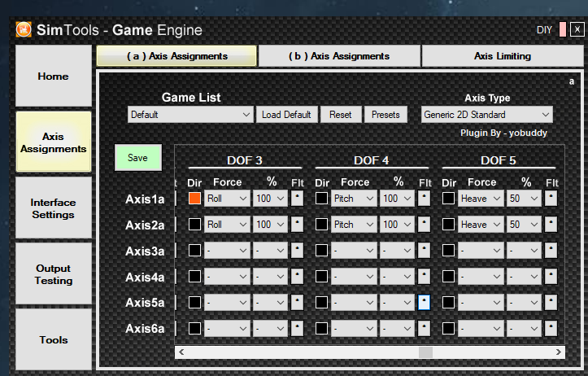This screenshot has width=588, height=376.
Task: Open Axis2a DOF 5 percent dropdown (50)
Action: [x=524, y=225]
